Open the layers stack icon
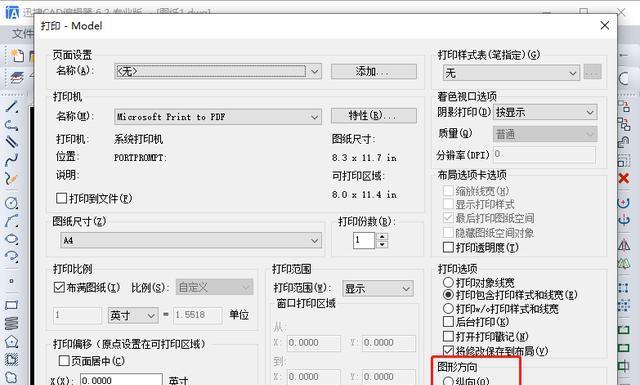Screen dimensions: 640x385 (16, 77)
